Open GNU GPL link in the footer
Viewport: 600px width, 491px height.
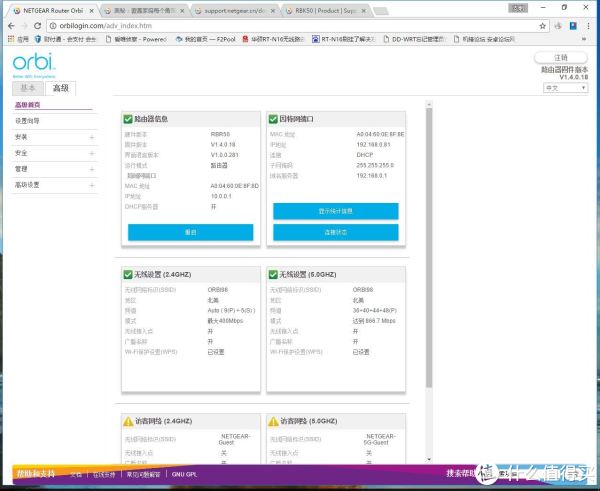tap(184, 475)
